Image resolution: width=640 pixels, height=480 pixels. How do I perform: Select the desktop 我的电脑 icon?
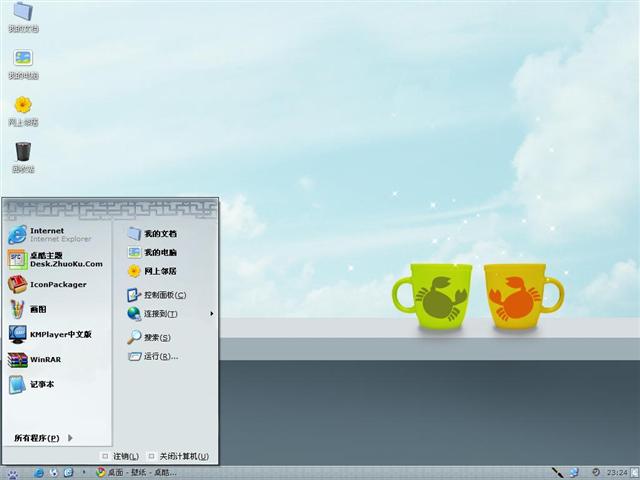click(x=23, y=64)
